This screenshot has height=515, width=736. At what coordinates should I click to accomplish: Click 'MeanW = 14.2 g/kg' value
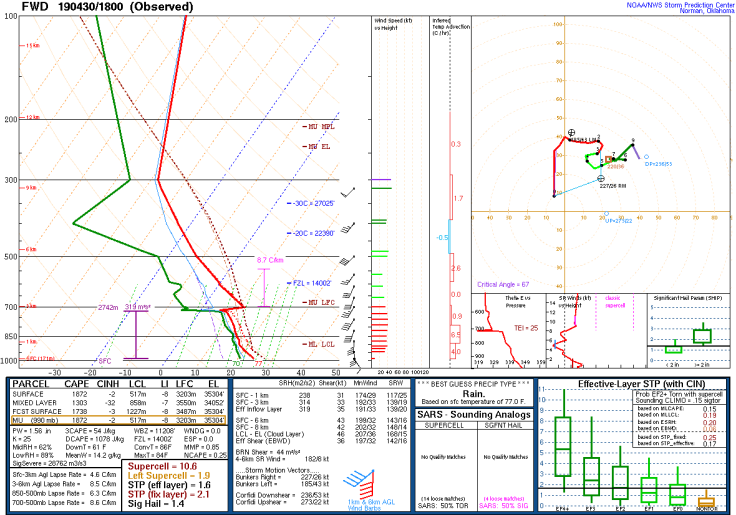pos(93,456)
